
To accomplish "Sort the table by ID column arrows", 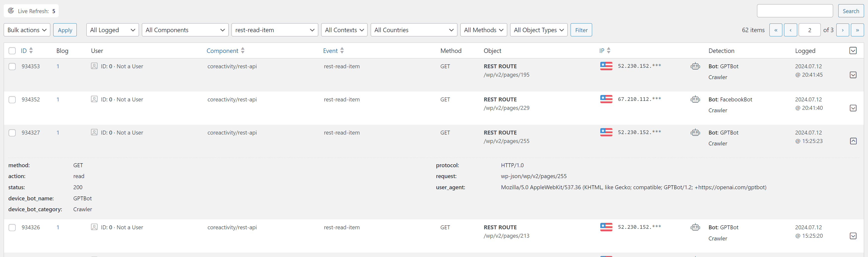I will pos(31,50).
